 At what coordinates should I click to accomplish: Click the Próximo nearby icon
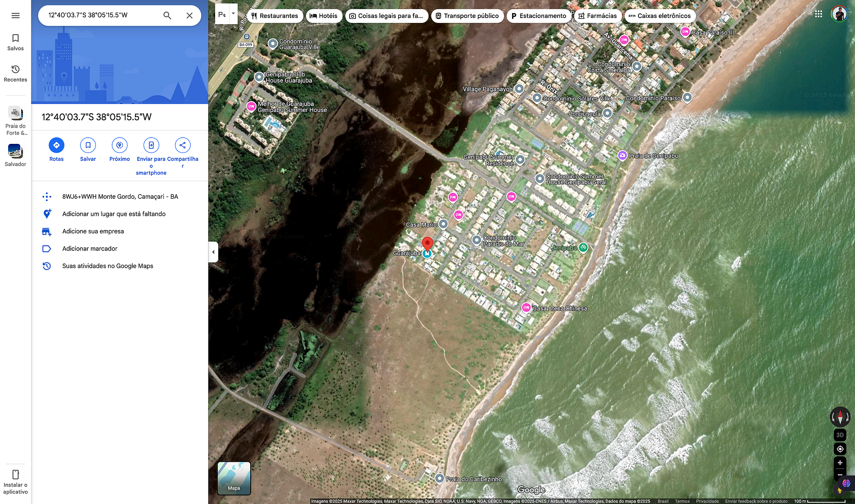point(119,145)
